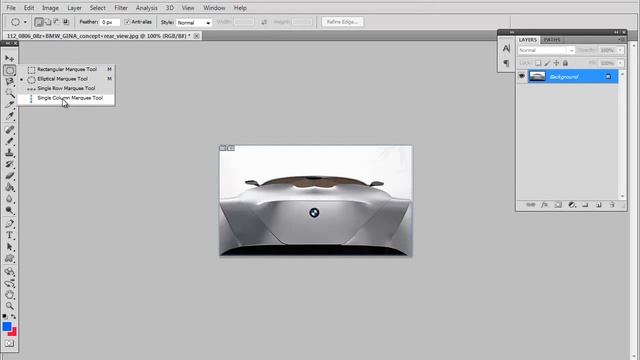Select the History Brush tool
The height and width of the screenshot is (360, 640).
(9, 164)
